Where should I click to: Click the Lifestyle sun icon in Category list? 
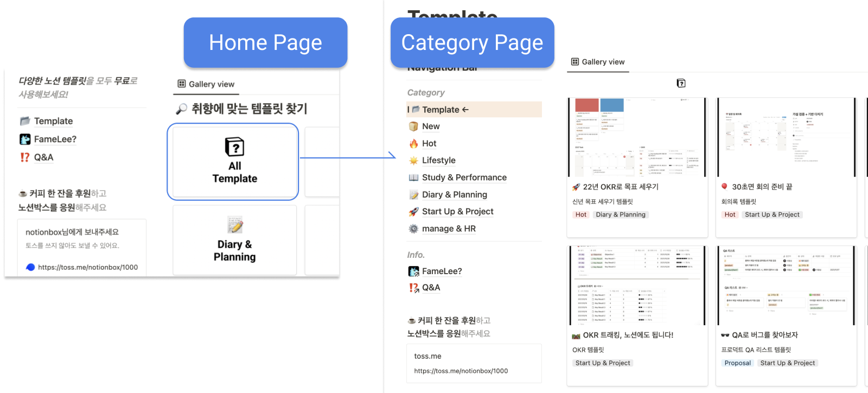(x=413, y=161)
